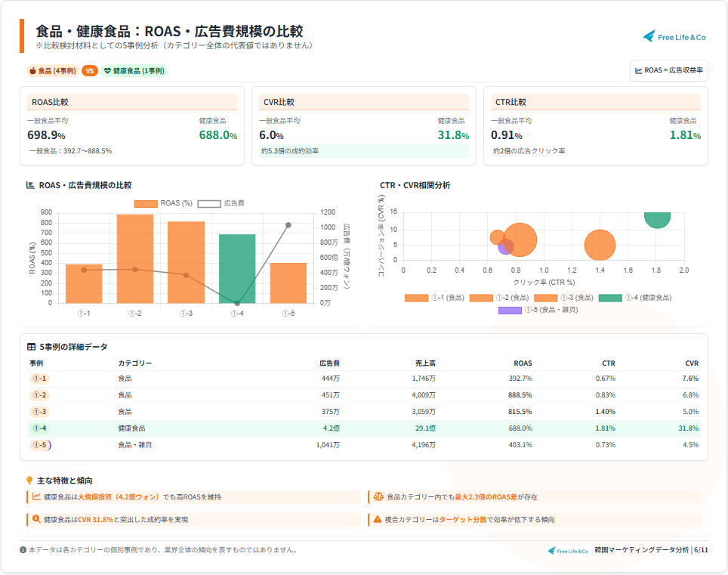This screenshot has height=575, width=728.
Task: Click the heart icon in 健康食品 (1事例) tag
Action: coord(107,71)
